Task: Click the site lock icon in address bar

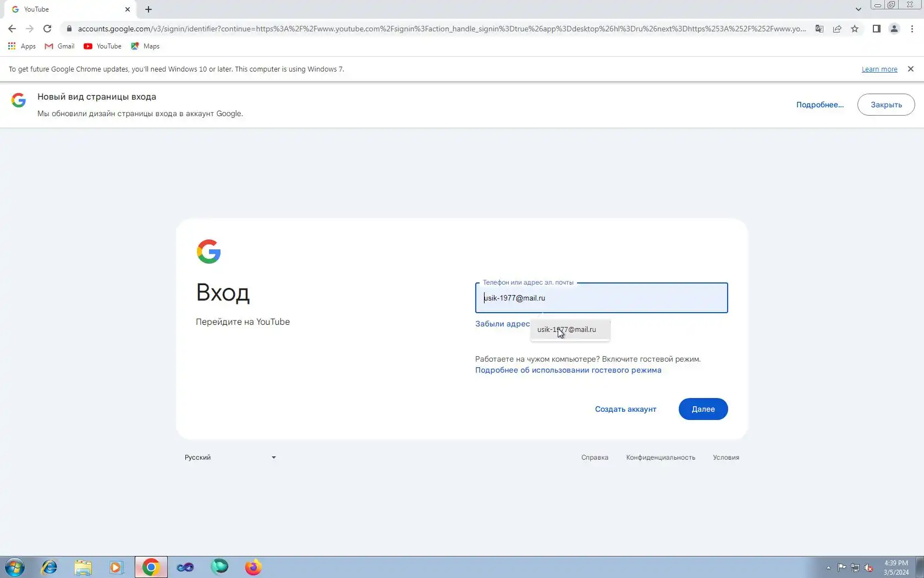Action: click(x=69, y=29)
